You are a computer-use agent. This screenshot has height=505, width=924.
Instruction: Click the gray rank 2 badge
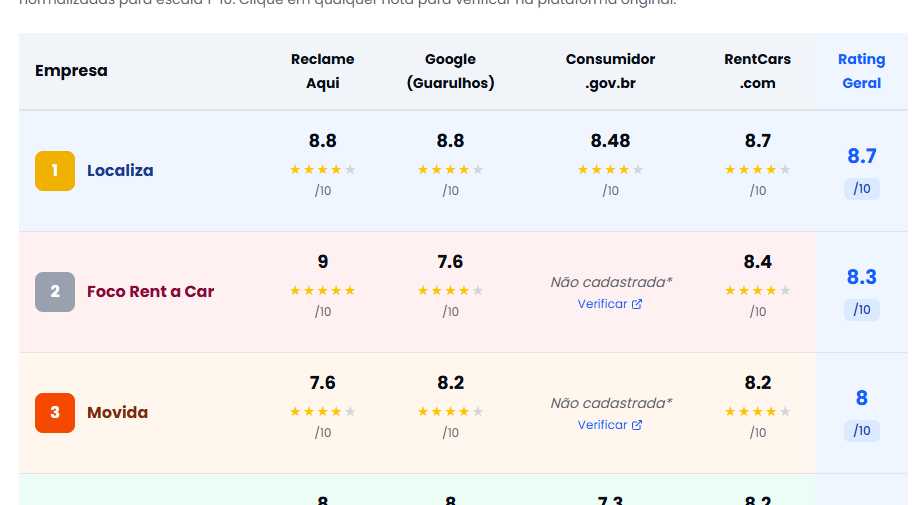point(55,292)
